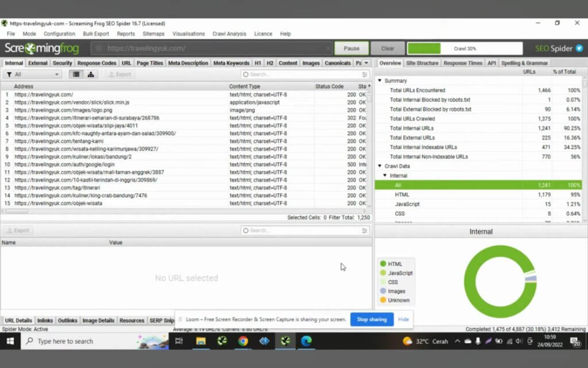This screenshot has height=368, width=588.
Task: Click the battery icon in the system tray
Action: point(499,341)
